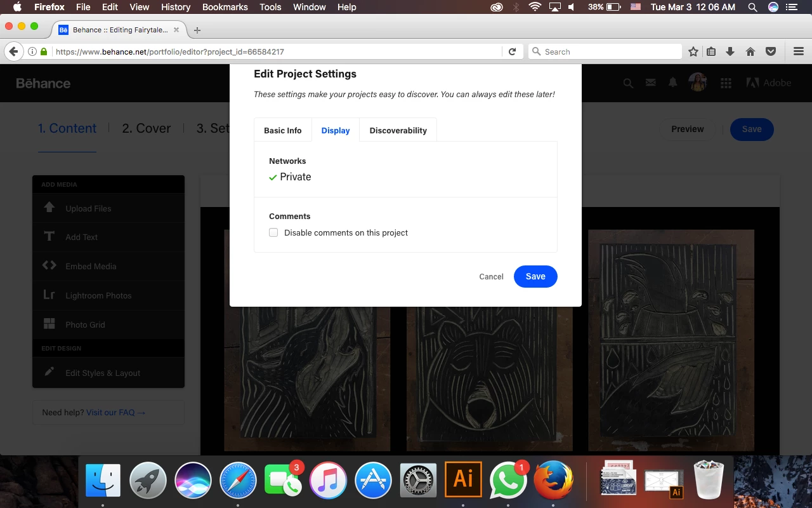Open the Pocket icon in toolbar
Viewport: 812px width, 508px height.
point(771,51)
